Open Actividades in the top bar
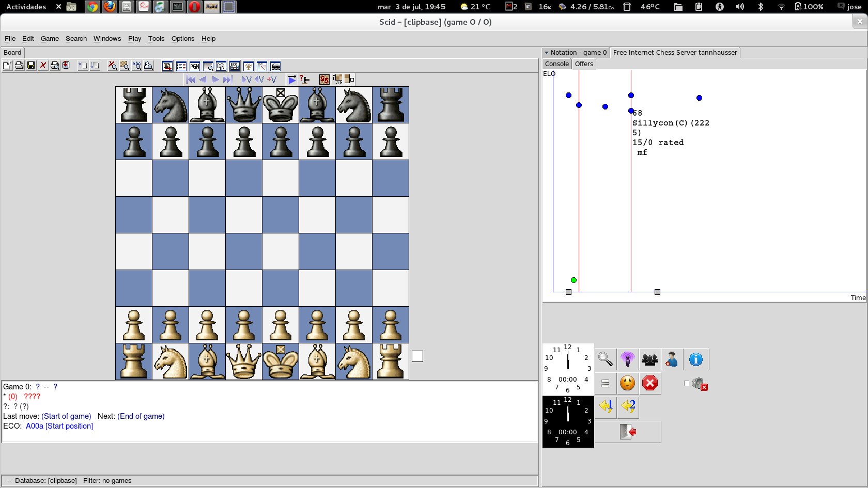 26,7
